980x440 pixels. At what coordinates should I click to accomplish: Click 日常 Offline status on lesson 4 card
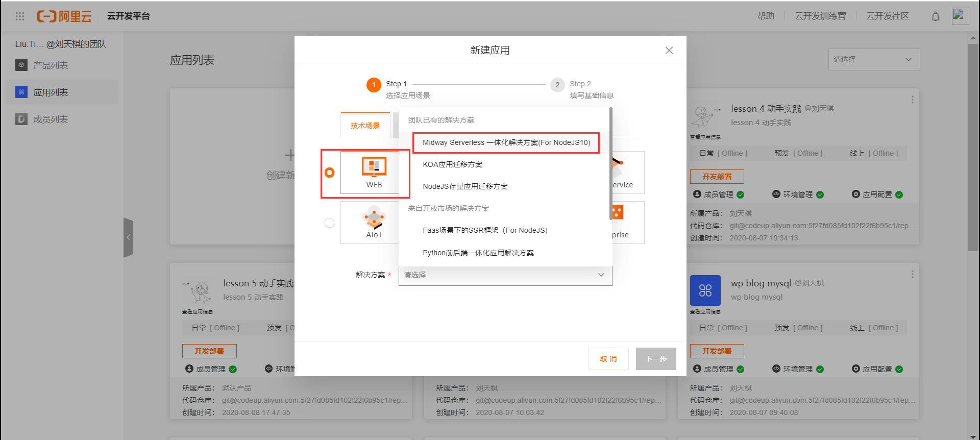pyautogui.click(x=723, y=153)
